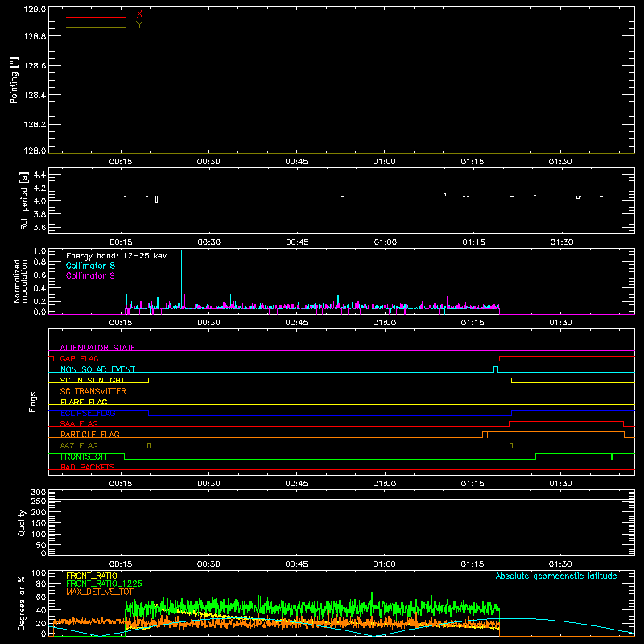Click 01:15 label under Normalized modulation plot
The image size is (644, 644).
pos(473,323)
